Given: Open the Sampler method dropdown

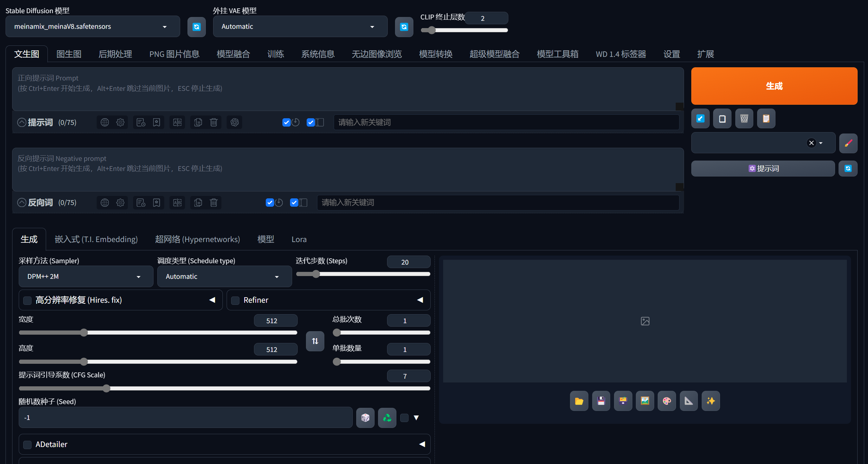Looking at the screenshot, I should point(86,277).
